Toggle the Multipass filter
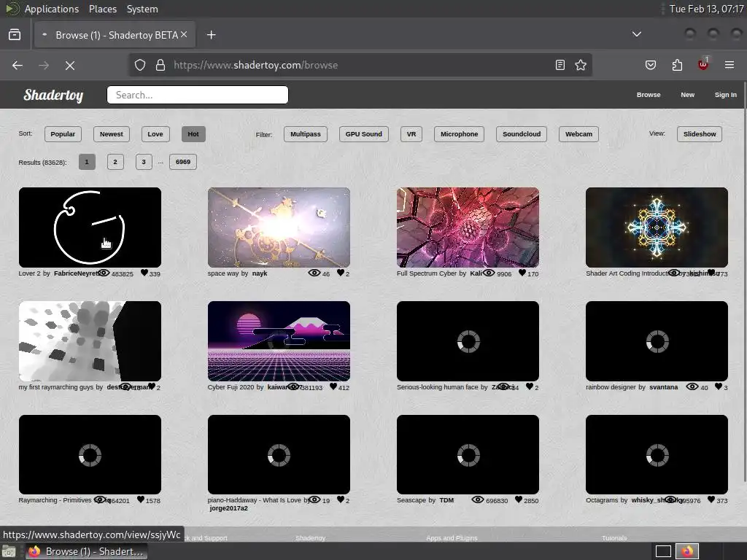The height and width of the screenshot is (560, 747). coord(306,134)
